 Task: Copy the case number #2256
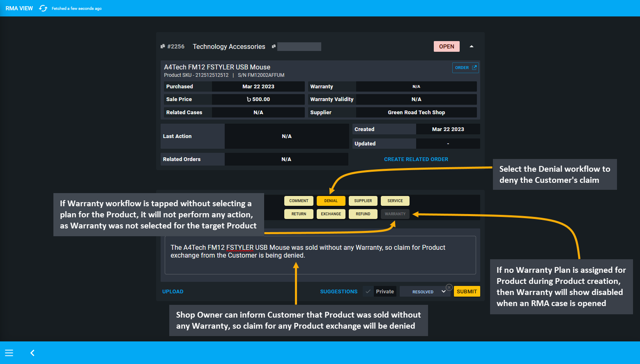tap(163, 46)
